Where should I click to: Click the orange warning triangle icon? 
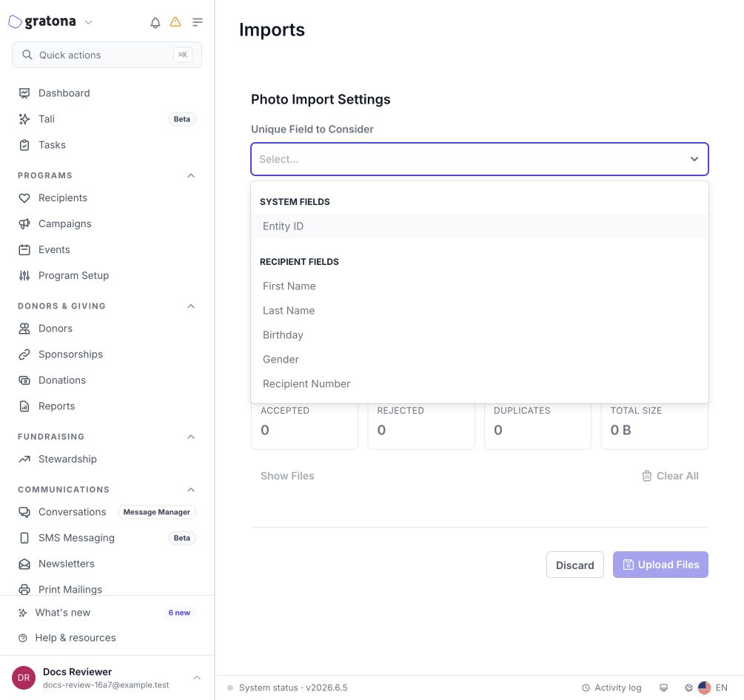click(x=175, y=21)
